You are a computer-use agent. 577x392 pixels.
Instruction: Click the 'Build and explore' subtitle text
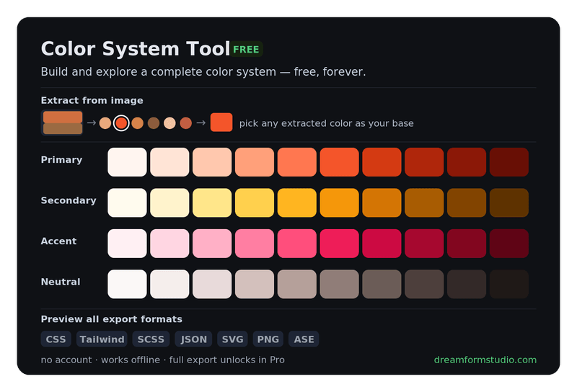(203, 72)
